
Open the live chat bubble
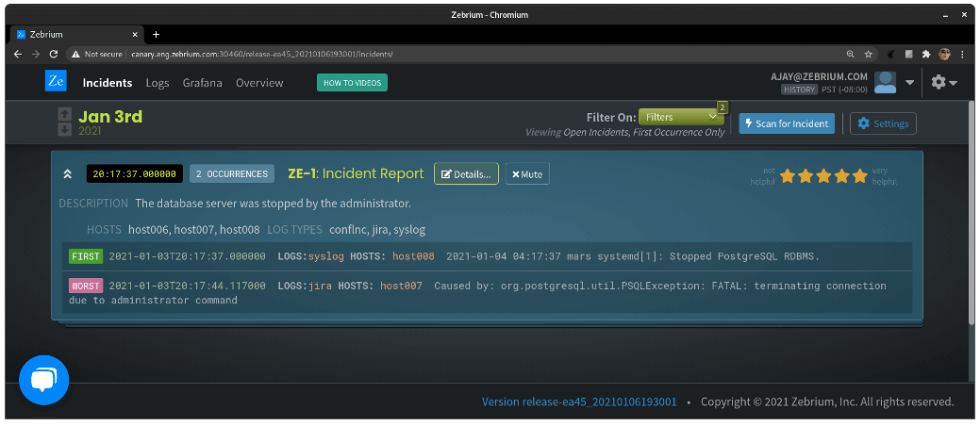(x=43, y=380)
